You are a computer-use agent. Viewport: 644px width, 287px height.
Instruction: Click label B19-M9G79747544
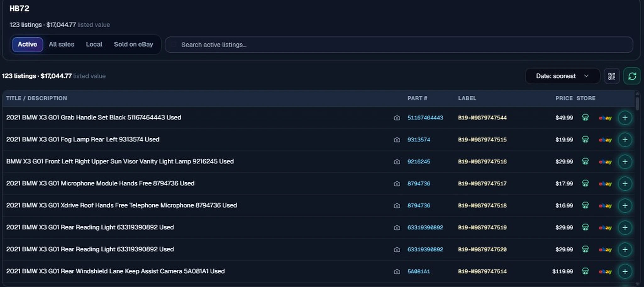coord(482,118)
